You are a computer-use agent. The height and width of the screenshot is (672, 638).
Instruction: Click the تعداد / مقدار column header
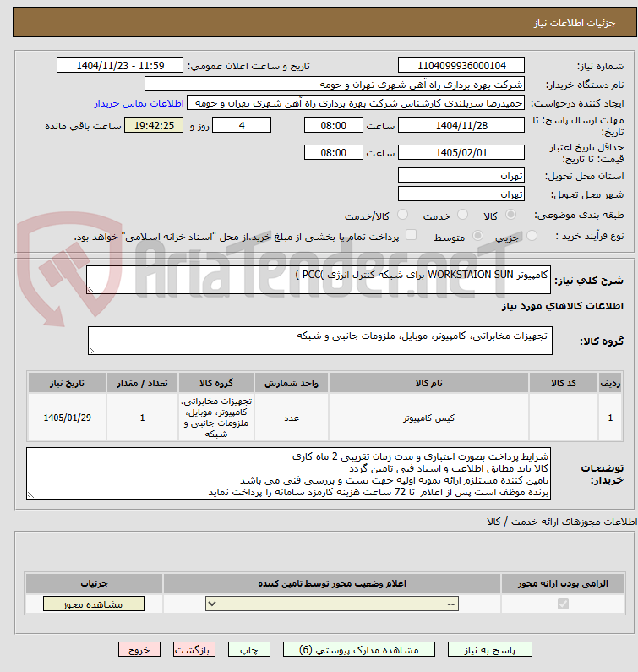pos(142,383)
